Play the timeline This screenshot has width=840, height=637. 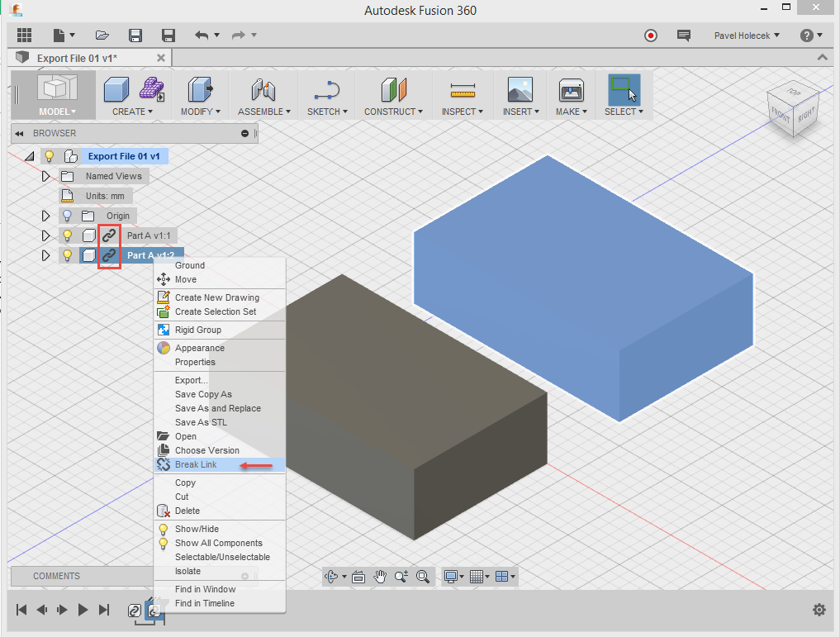click(83, 610)
